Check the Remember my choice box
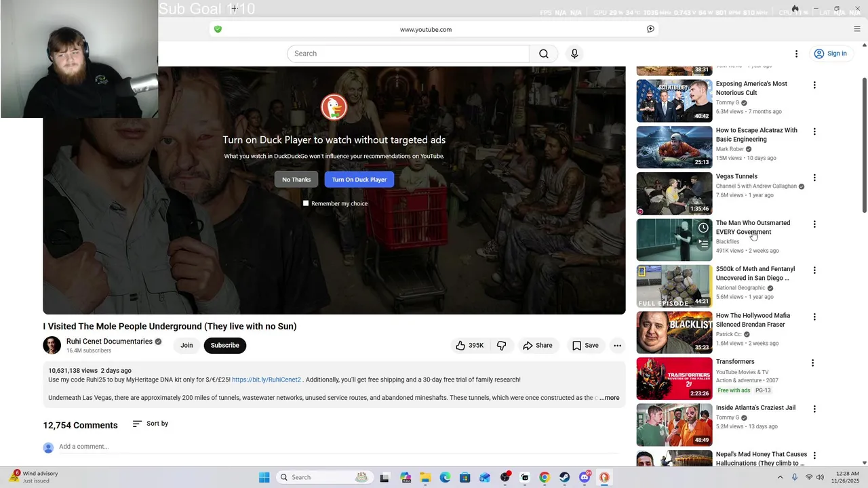The width and height of the screenshot is (868, 488). pyautogui.click(x=306, y=203)
